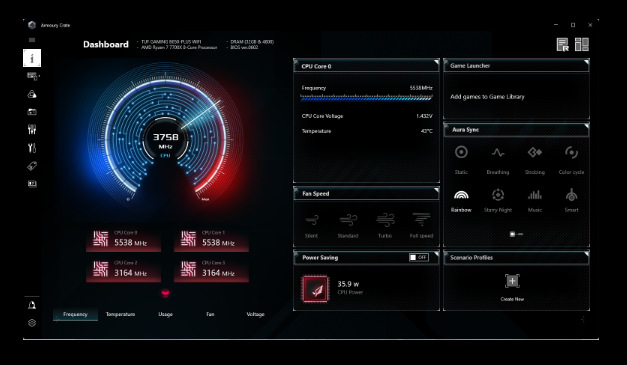Click the CPU frequency gauge needle
Screen dimensions: 627x365
coord(201,114)
